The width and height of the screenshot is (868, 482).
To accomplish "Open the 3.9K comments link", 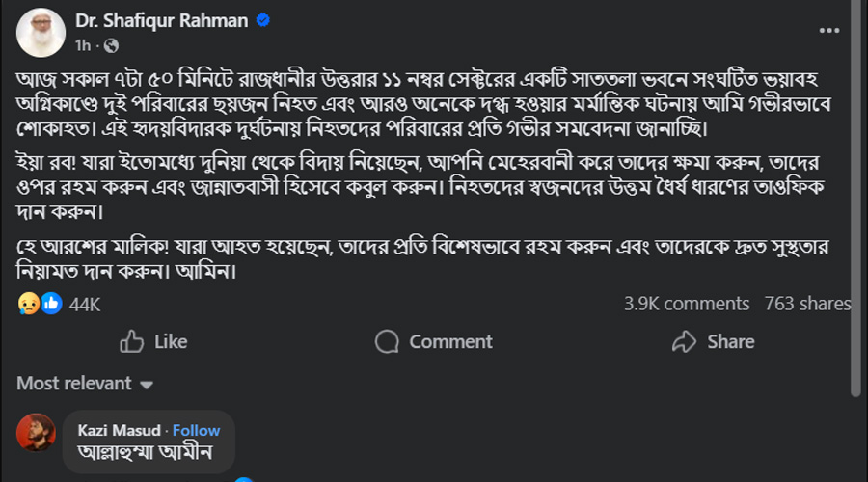I will tap(686, 304).
